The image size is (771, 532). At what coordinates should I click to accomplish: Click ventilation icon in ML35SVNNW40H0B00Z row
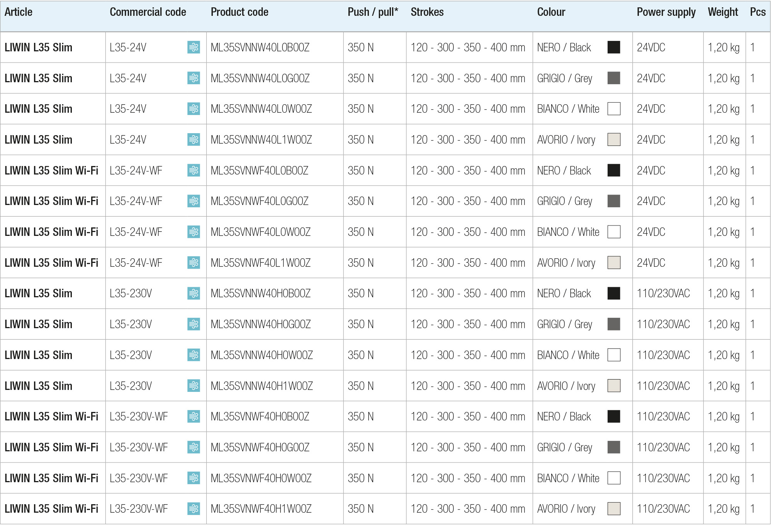(x=194, y=293)
